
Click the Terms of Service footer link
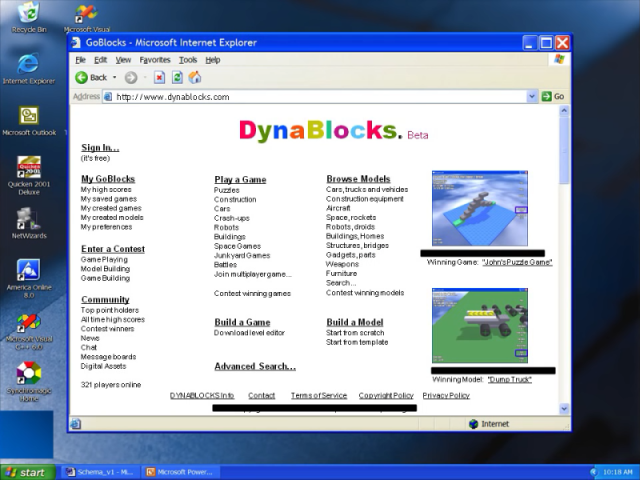coord(319,396)
